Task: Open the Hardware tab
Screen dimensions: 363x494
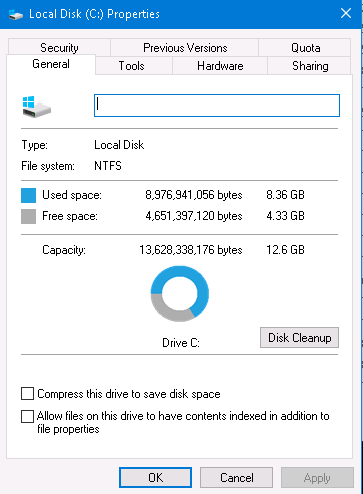Action: click(220, 66)
